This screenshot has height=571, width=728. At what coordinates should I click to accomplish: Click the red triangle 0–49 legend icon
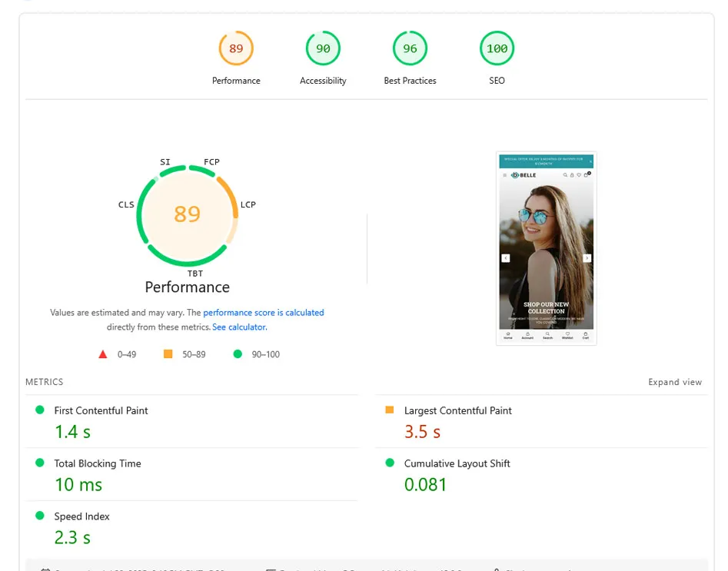(x=102, y=354)
